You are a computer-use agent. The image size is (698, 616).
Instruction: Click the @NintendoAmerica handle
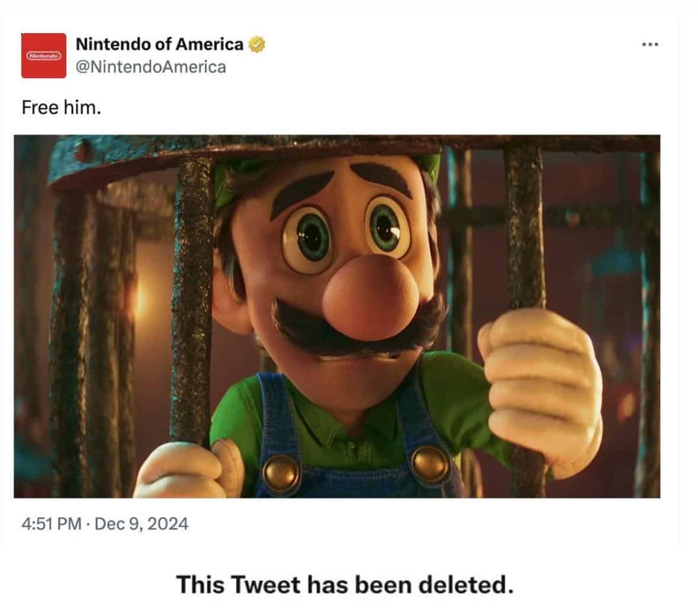151,67
